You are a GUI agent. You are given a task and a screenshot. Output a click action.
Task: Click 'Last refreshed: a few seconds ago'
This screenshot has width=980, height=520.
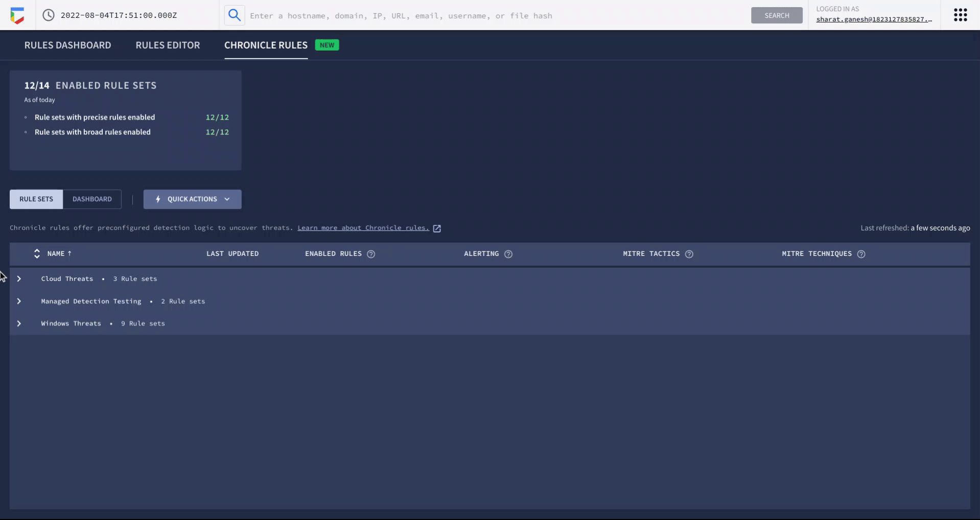coord(915,228)
